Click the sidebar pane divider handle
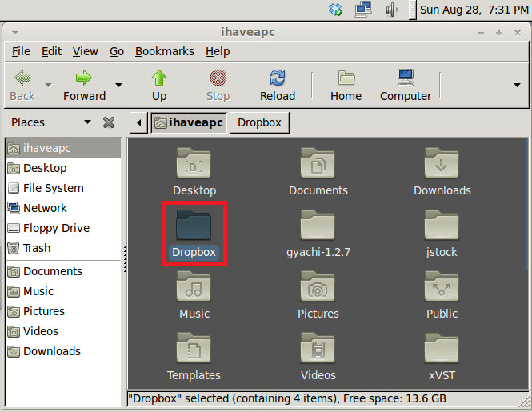 [x=125, y=259]
